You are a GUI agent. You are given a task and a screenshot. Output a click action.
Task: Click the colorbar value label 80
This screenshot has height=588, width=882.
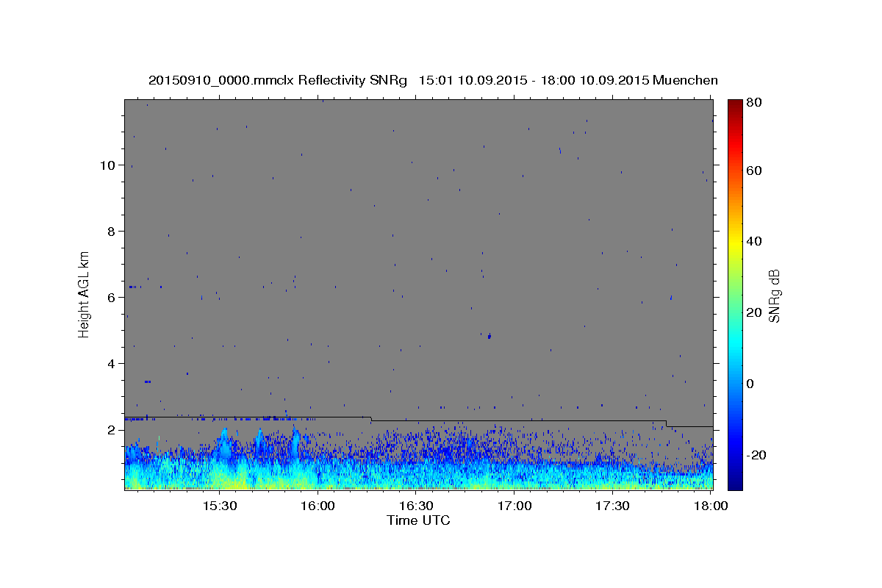(x=754, y=103)
